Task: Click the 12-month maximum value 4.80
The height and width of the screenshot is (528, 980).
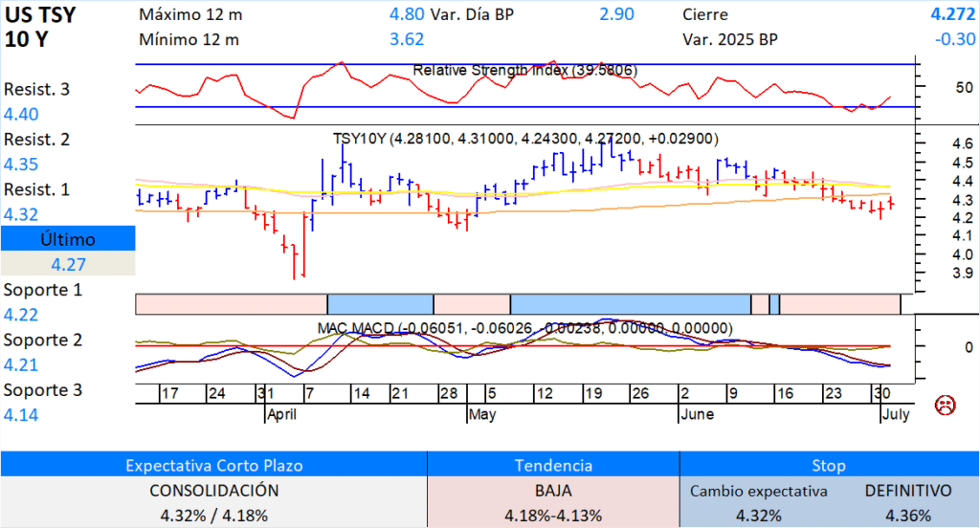Action: click(x=406, y=14)
